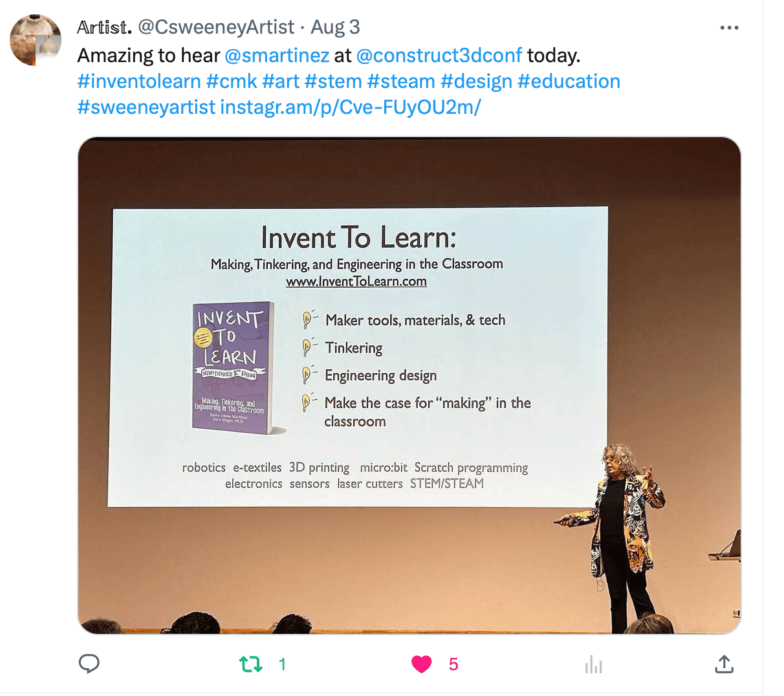Unlike the tweet via the pink heart

pos(421,664)
